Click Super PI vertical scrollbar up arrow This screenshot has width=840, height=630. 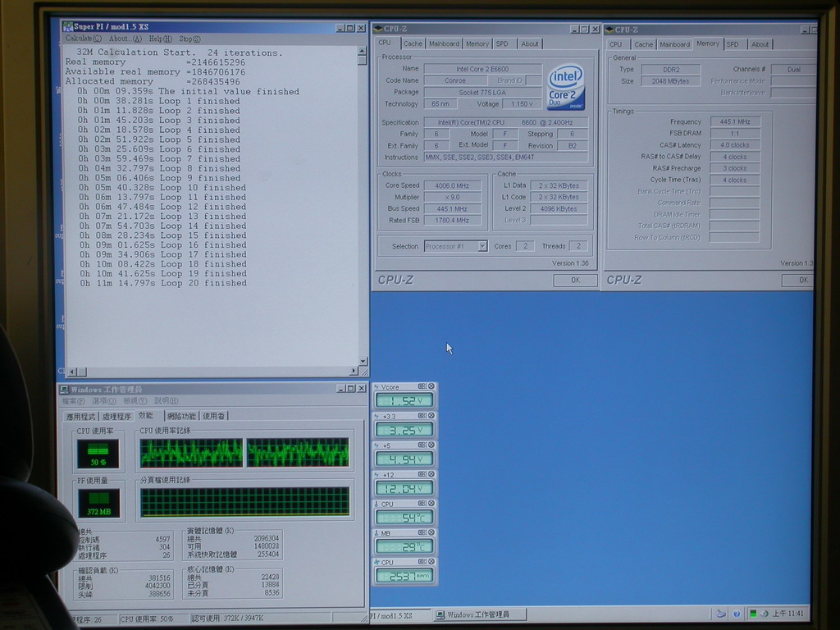[362, 51]
